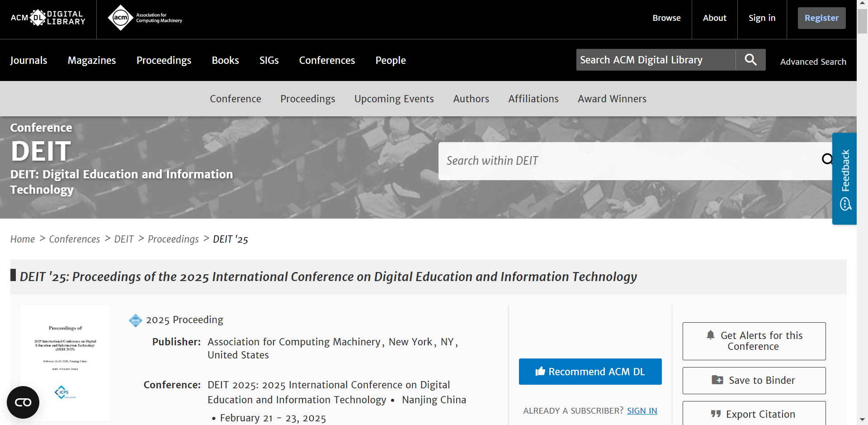The height and width of the screenshot is (425, 868).
Task: Click the Save to Binder button
Action: coord(754,381)
